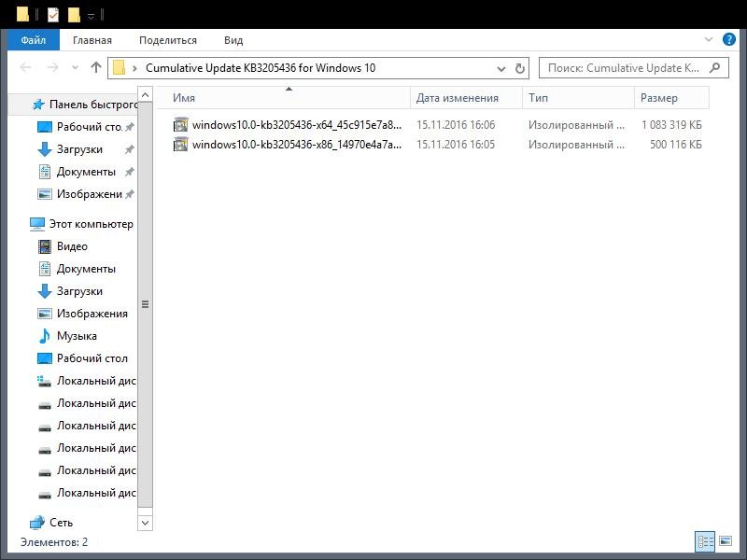Click the date 15.11.2016 16:05
747x560 pixels.
pos(456,145)
